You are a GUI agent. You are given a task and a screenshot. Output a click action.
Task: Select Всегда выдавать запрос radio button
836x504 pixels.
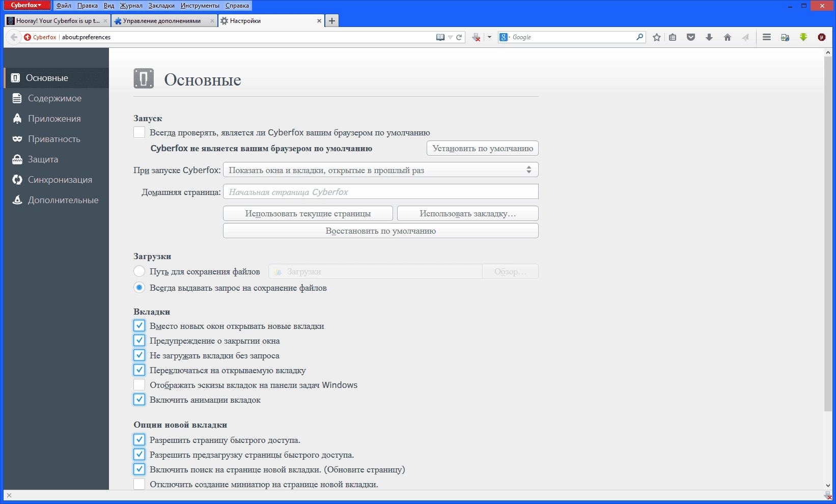(139, 288)
